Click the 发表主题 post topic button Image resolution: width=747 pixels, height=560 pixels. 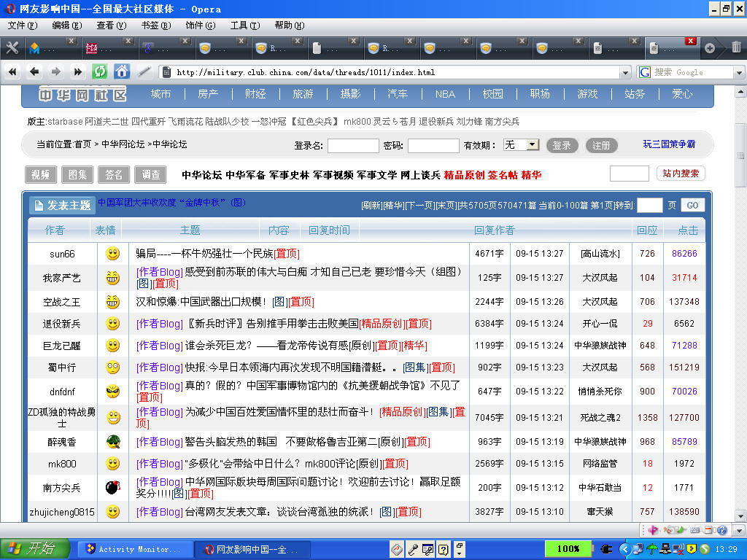point(63,205)
